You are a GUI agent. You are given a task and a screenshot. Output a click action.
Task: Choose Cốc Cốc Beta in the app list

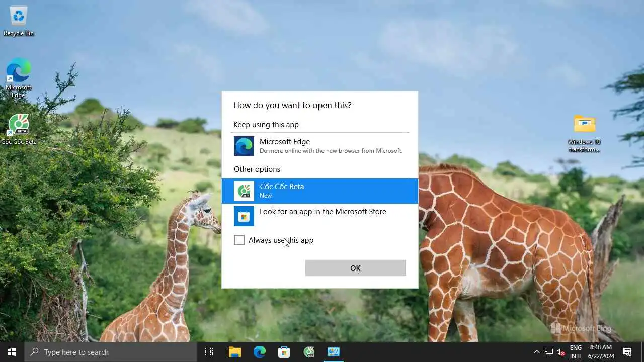[320, 191]
